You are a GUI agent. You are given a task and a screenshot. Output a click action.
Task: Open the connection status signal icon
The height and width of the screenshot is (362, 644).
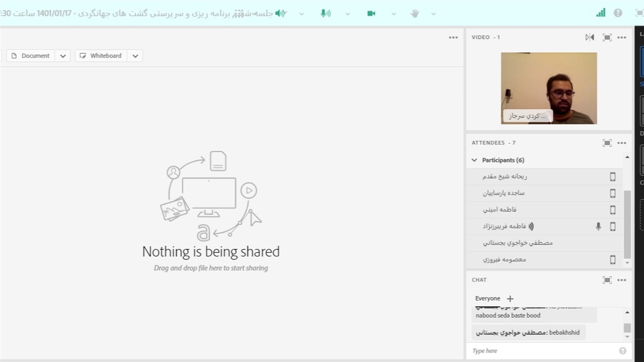click(x=601, y=13)
